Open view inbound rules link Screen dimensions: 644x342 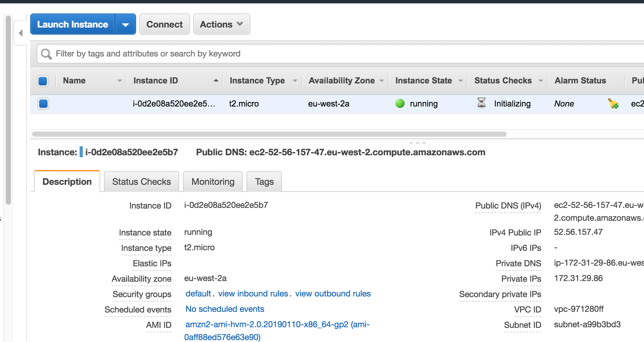tap(253, 294)
